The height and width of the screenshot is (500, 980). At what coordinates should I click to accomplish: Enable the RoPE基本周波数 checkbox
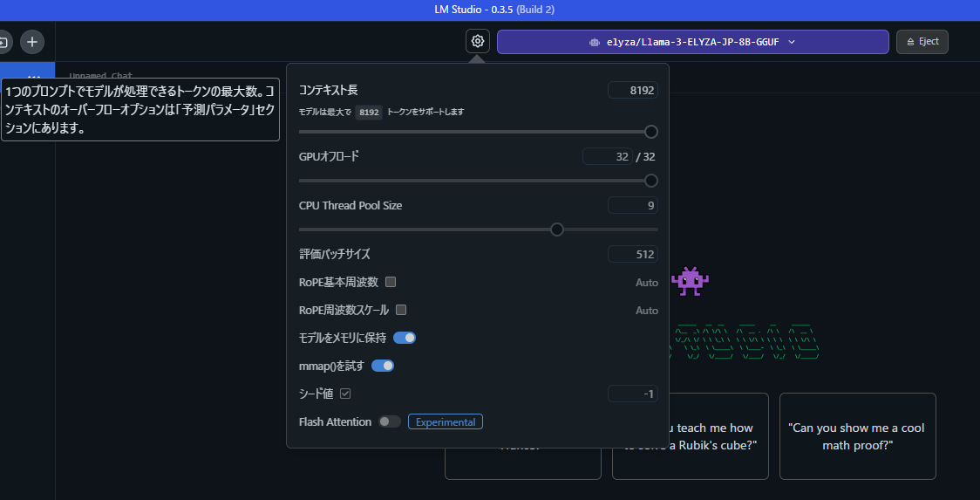coord(391,282)
